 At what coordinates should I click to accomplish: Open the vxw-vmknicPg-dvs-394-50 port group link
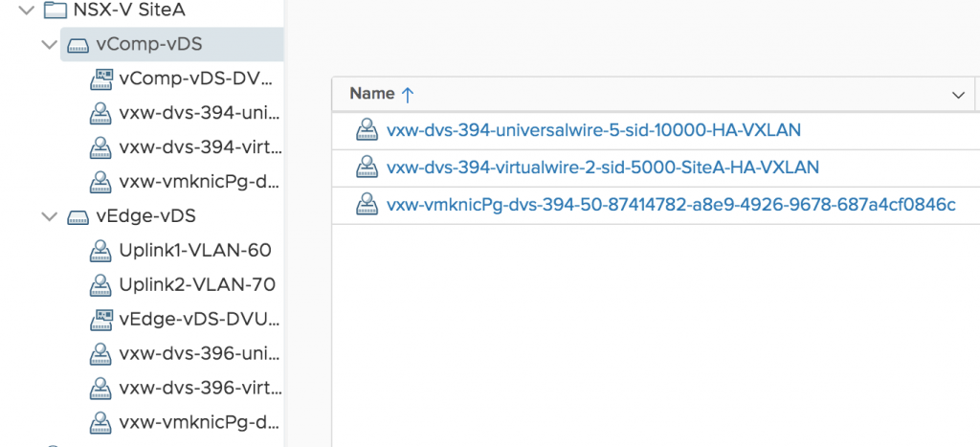point(671,205)
